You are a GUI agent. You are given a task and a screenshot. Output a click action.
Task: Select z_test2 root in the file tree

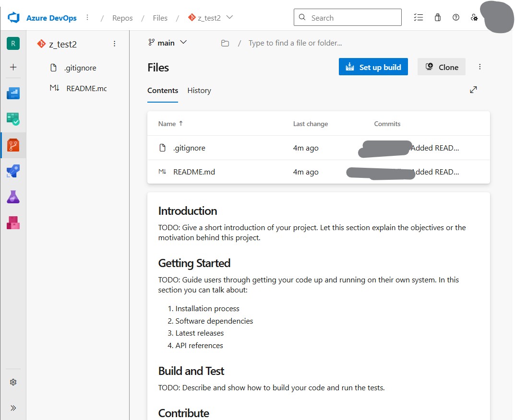[x=63, y=44]
